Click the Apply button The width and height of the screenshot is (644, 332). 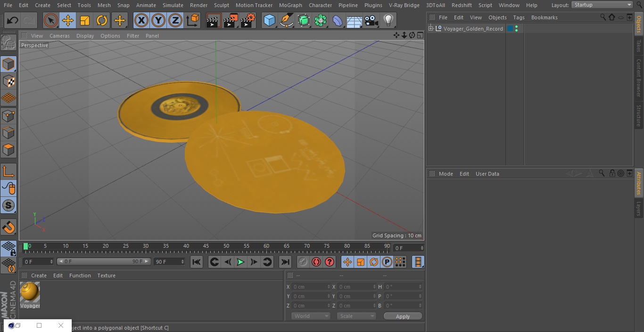(x=403, y=316)
